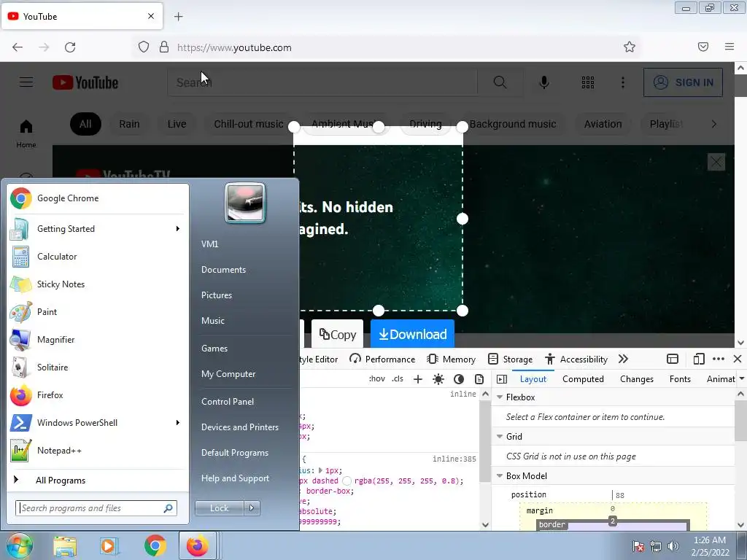Open all sidebar tabs dropdown arrow

click(x=741, y=379)
